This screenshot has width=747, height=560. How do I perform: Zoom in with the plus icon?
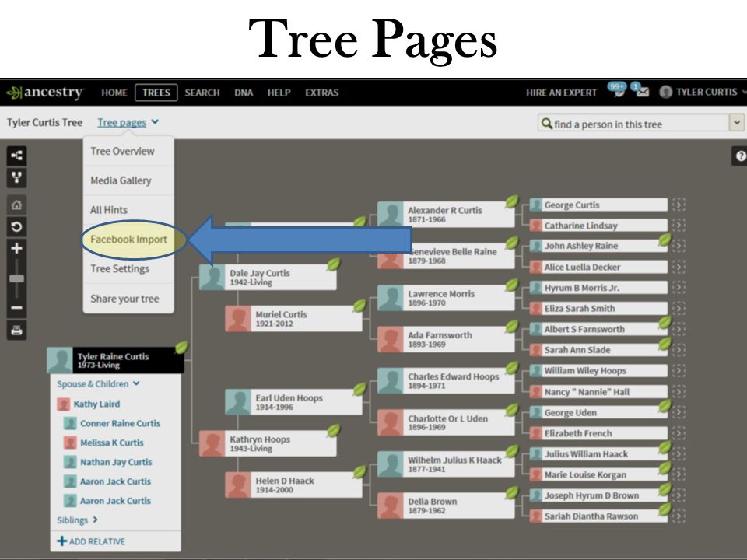[x=16, y=248]
